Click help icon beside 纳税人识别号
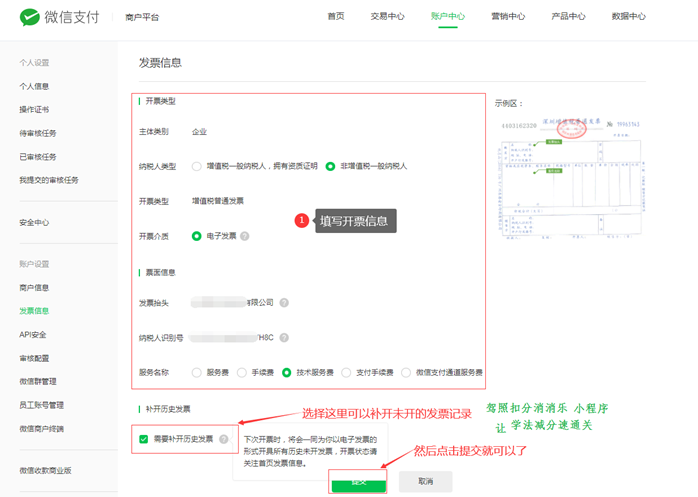698x497 pixels. tap(284, 338)
